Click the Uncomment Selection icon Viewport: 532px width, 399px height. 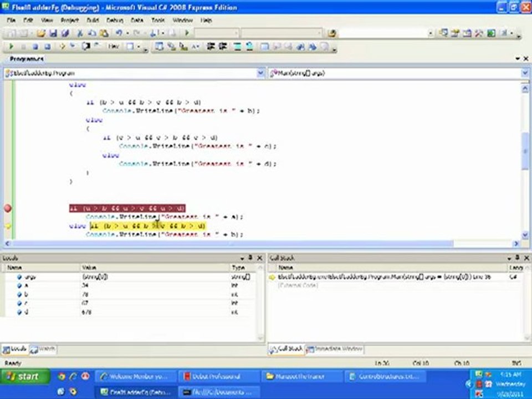(249, 47)
